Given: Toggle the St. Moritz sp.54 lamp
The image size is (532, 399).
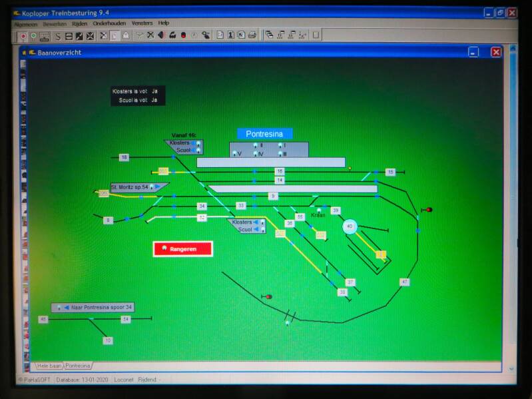Looking at the screenshot, I should click(152, 187).
